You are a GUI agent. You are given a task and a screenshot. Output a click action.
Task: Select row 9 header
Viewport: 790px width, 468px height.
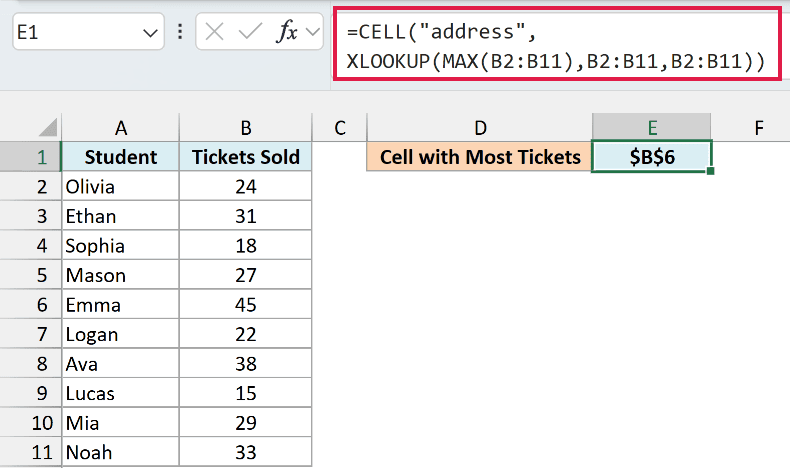pyautogui.click(x=30, y=393)
